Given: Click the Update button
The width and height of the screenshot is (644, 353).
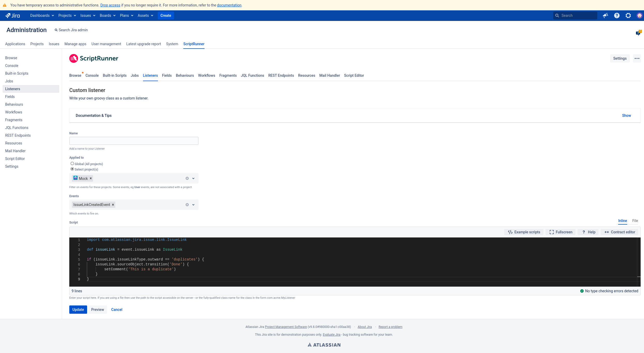Looking at the screenshot, I should (x=78, y=310).
